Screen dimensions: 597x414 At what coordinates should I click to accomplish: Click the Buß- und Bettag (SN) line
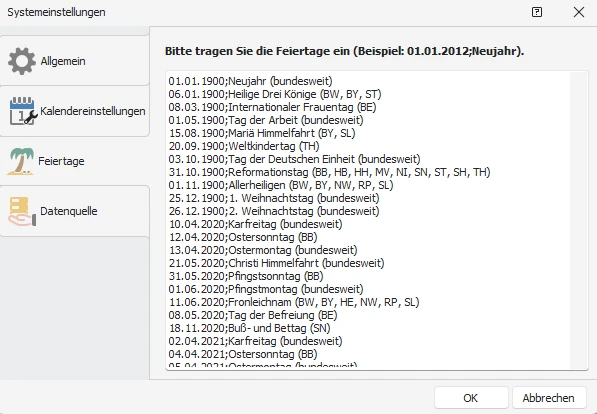[x=249, y=328]
